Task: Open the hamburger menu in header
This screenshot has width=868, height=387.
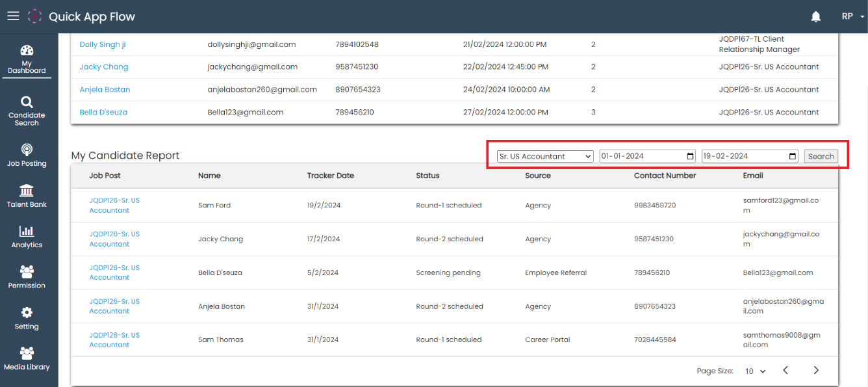Action: [x=13, y=16]
